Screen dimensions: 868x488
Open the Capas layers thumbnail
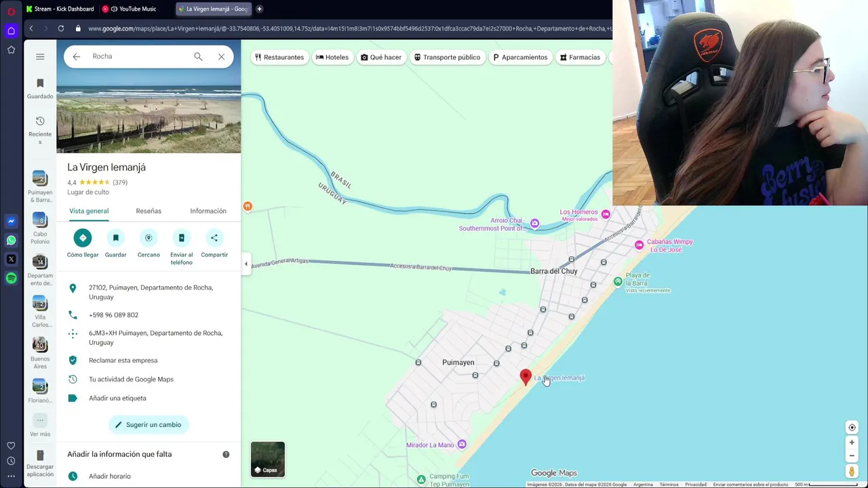(x=268, y=459)
